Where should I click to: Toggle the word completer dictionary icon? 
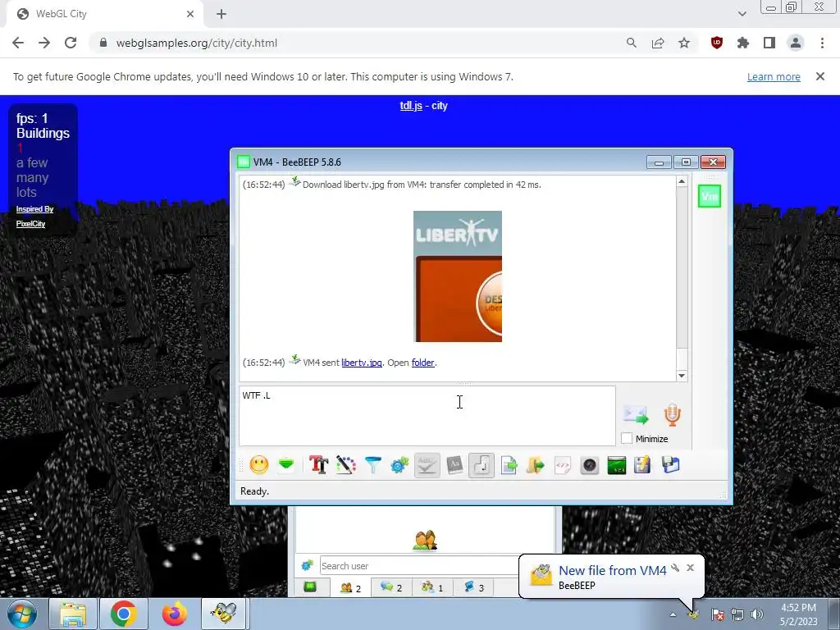coord(454,465)
